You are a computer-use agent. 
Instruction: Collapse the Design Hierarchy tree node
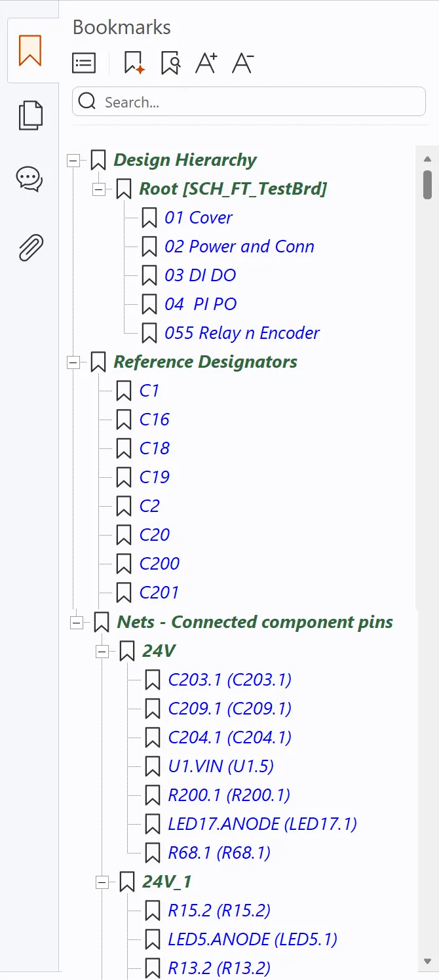(73, 161)
